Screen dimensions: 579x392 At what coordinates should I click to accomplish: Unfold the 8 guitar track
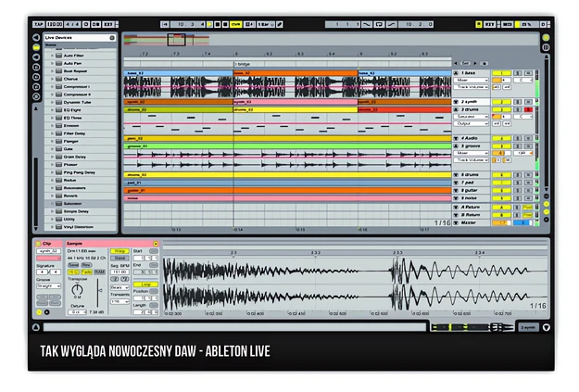456,190
